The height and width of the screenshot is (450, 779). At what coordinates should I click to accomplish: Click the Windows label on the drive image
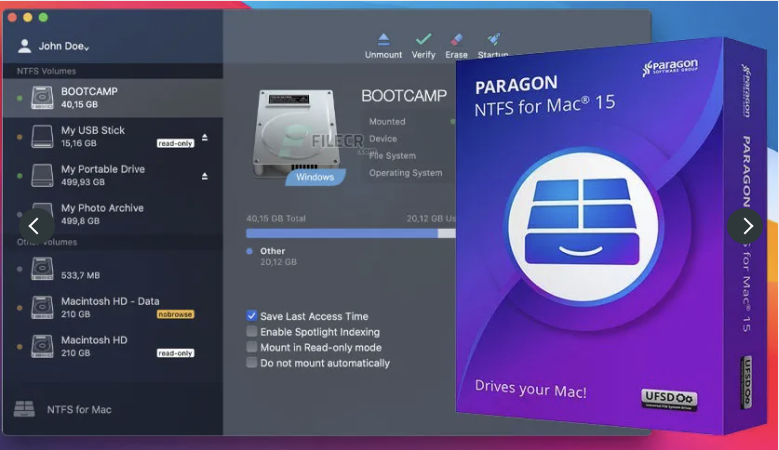315,177
